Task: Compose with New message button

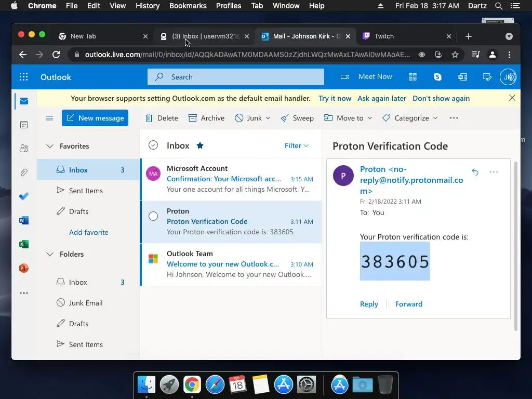Action: point(95,118)
